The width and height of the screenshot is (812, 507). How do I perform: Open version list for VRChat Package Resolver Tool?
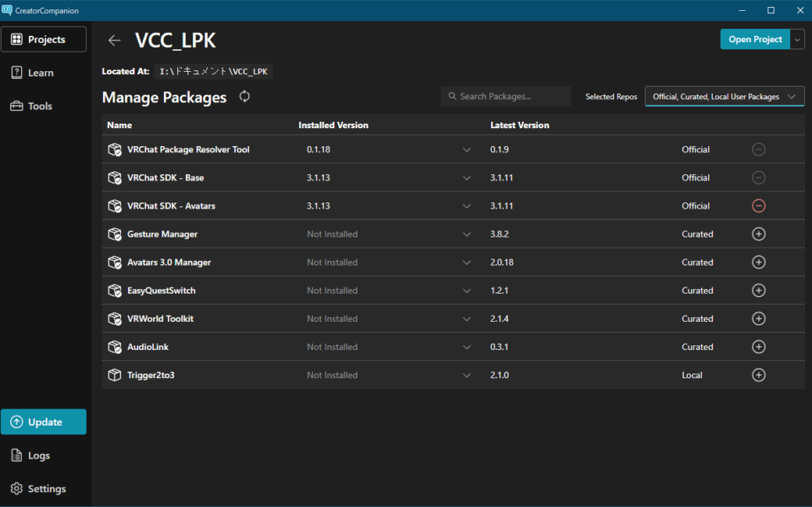pos(467,150)
